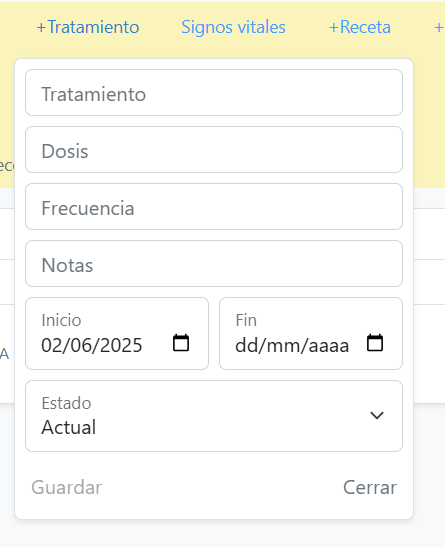445x547 pixels.
Task: Select the day 02 in Inicio date
Action: 51,345
